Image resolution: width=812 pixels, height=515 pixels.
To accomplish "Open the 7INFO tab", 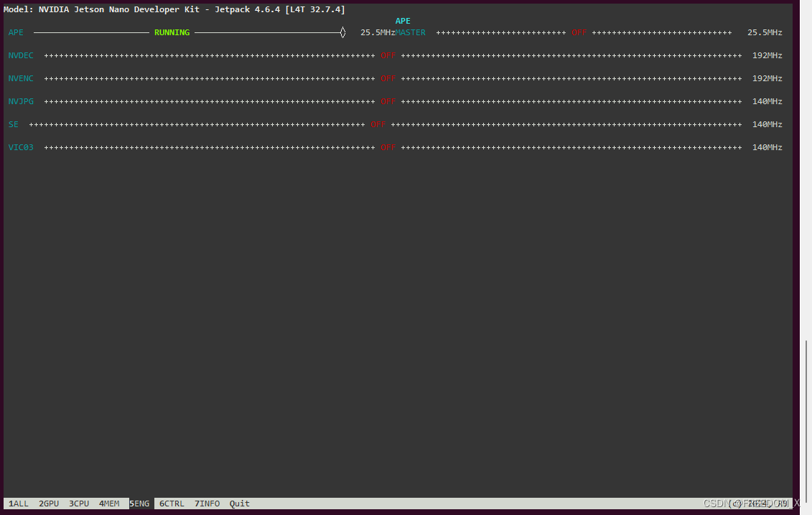I will (207, 504).
